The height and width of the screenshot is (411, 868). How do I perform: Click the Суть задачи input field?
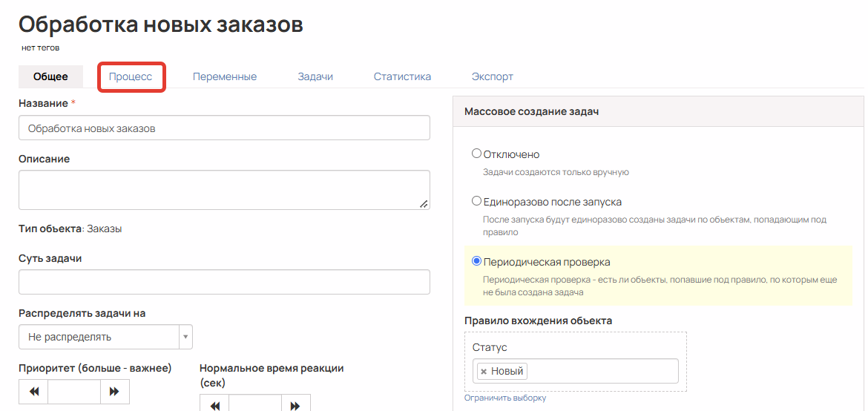point(224,282)
